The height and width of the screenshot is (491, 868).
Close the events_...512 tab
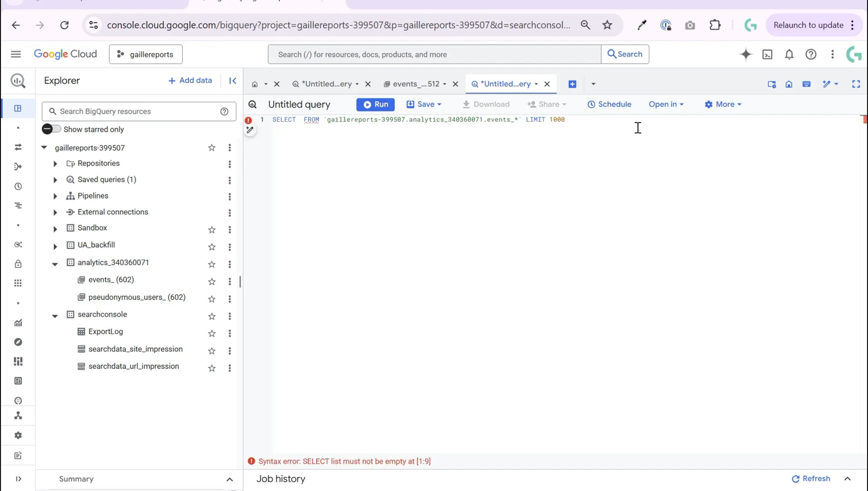tap(455, 84)
